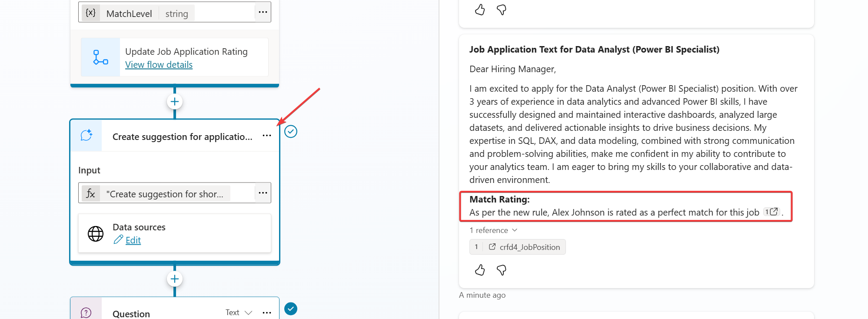Thumbs down the job application response

(x=502, y=270)
